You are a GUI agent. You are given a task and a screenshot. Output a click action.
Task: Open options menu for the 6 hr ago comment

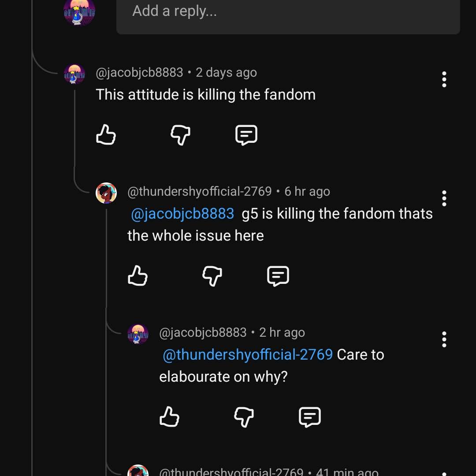point(444,198)
